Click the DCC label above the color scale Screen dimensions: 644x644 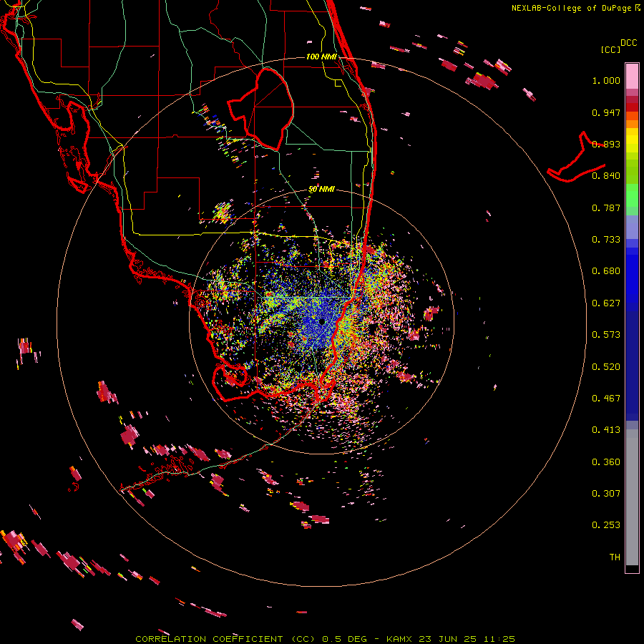(x=628, y=43)
